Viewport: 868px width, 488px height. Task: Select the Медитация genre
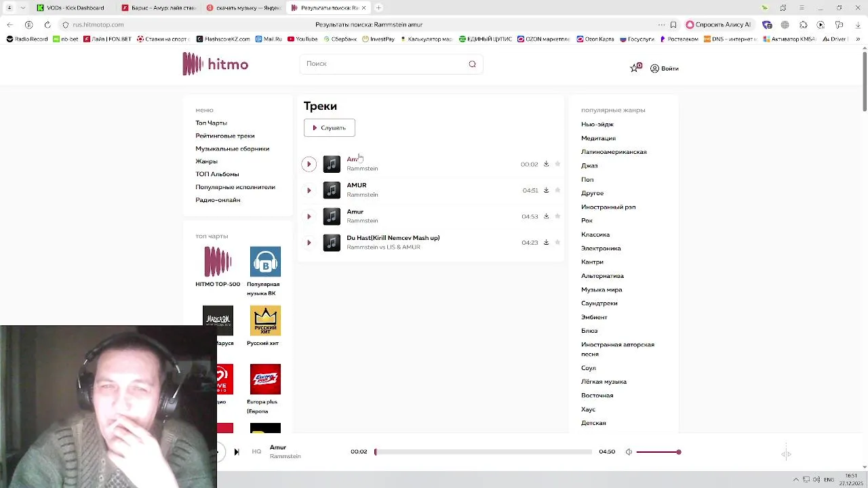(598, 138)
